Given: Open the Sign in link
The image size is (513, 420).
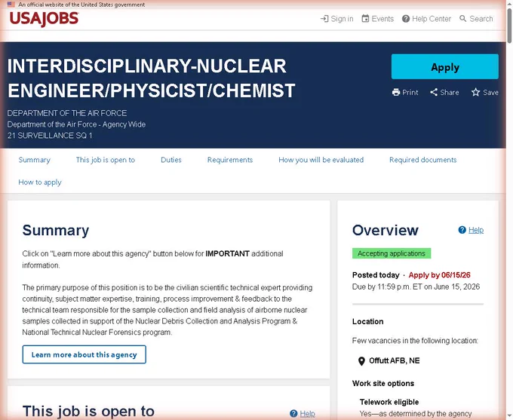Looking at the screenshot, I should 342,19.
